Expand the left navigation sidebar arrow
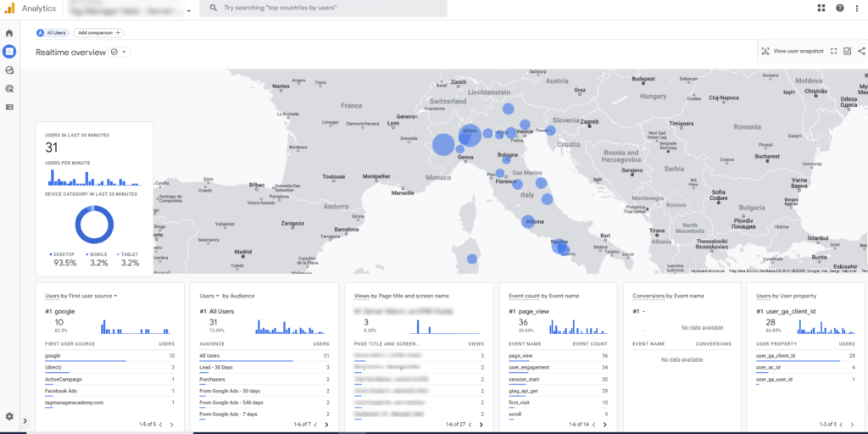The width and height of the screenshot is (868, 434). (x=25, y=421)
